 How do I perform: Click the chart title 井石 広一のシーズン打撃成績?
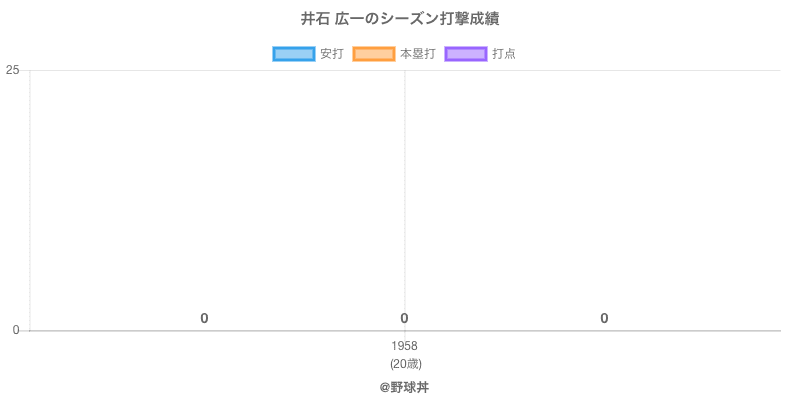400,19
